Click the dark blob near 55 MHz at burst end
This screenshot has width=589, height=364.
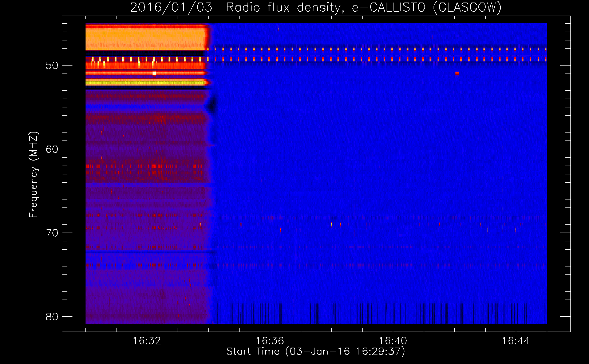212,105
